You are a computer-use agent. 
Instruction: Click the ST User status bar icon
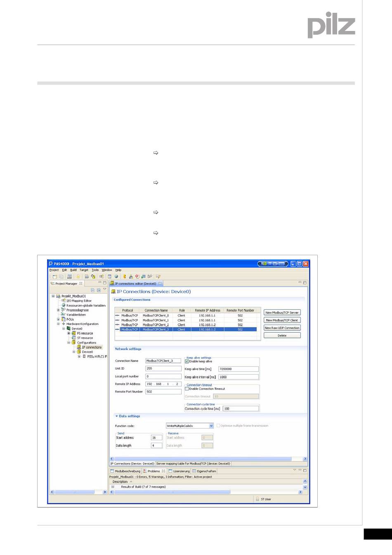pos(257,499)
